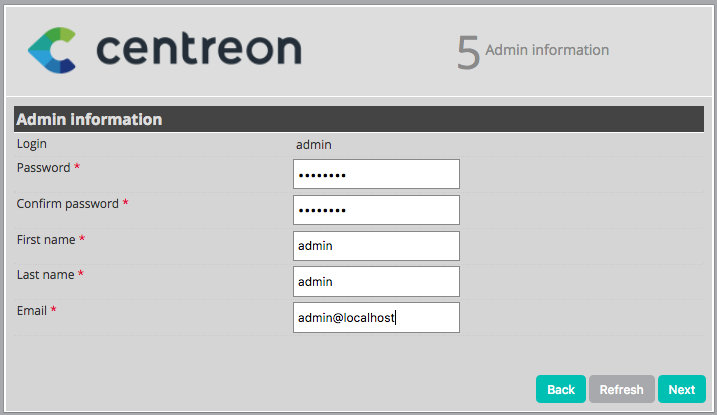This screenshot has width=717, height=415.
Task: Proceed by clicking Next
Action: [682, 389]
